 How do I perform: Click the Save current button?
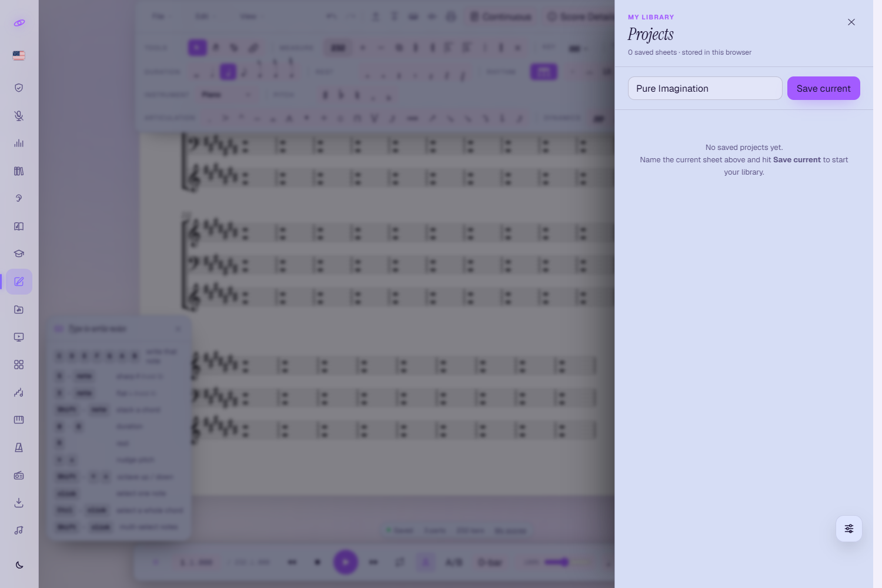823,88
